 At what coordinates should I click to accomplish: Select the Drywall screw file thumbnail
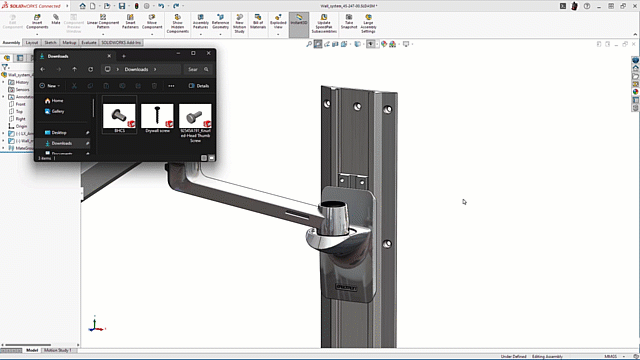point(157,118)
